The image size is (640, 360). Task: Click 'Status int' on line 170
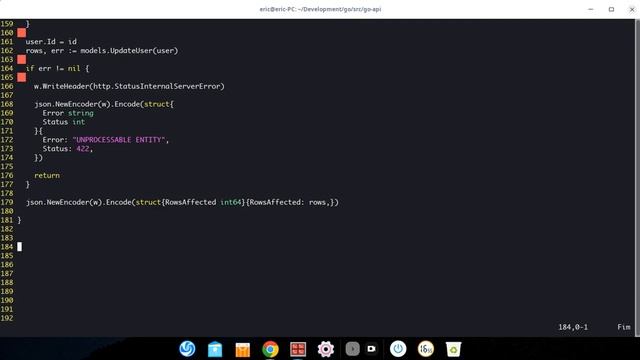(x=64, y=122)
